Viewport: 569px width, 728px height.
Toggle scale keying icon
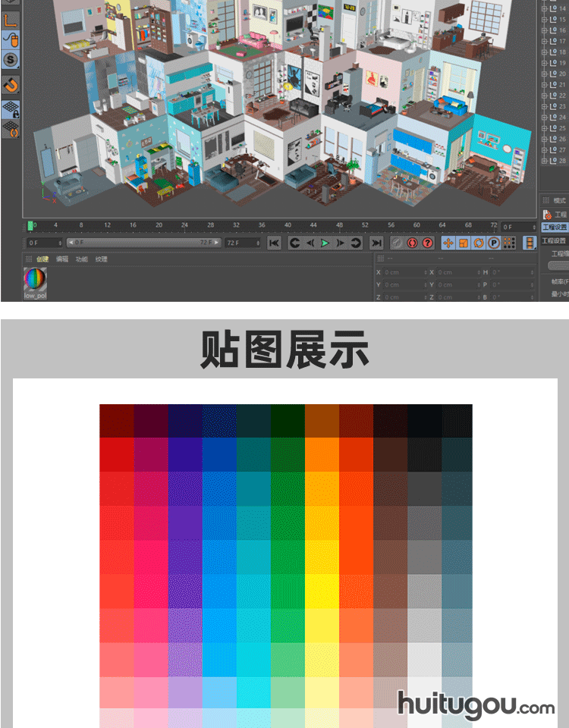point(464,243)
